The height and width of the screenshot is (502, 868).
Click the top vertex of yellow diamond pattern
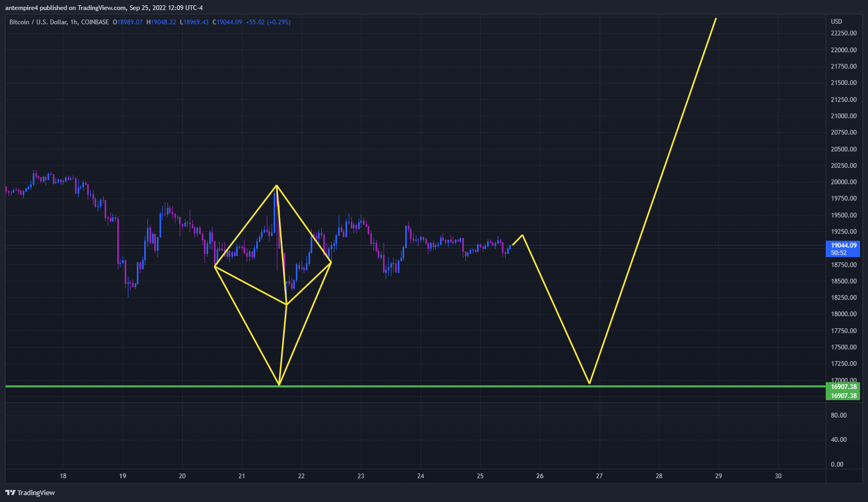(276, 185)
